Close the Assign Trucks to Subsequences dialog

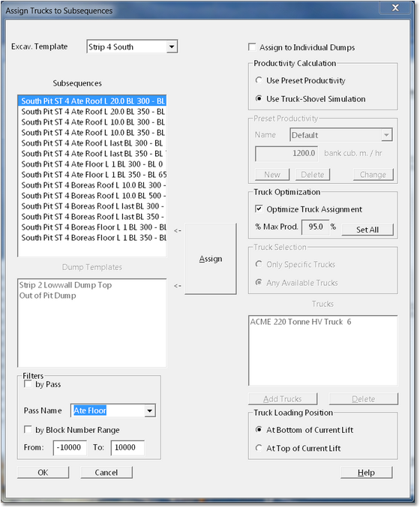395,8
